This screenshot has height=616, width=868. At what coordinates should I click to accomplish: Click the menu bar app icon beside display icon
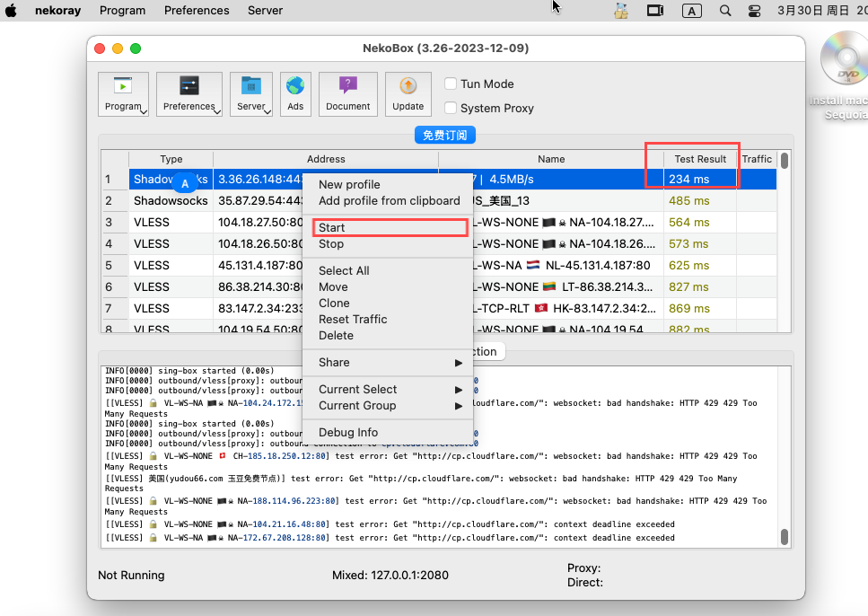[x=621, y=11]
